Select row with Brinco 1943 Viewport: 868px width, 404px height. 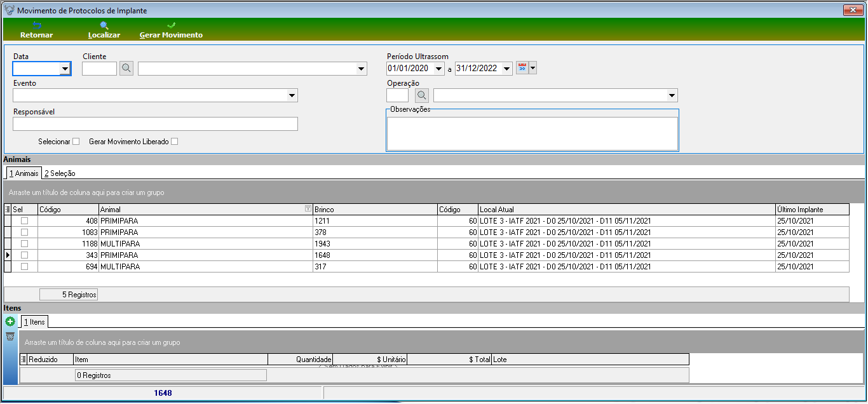[426, 243]
